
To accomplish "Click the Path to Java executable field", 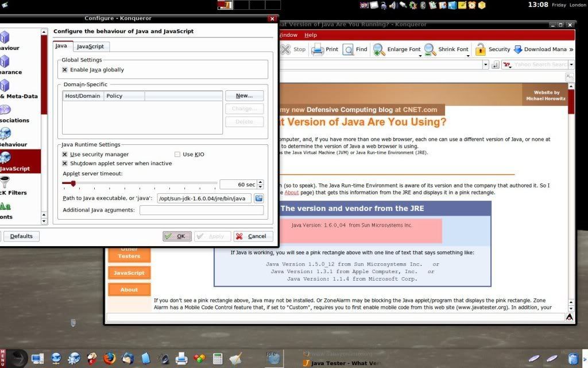I will (x=204, y=198).
